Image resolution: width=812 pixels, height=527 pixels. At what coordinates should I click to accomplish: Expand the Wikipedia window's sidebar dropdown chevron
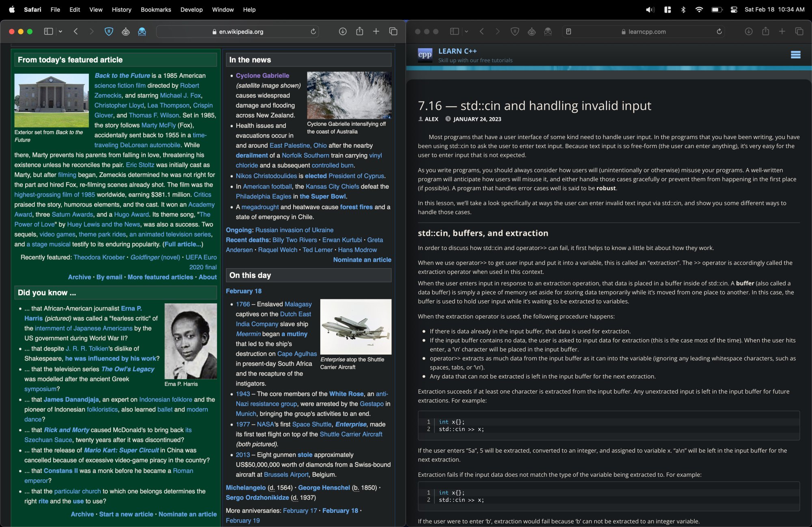point(60,31)
